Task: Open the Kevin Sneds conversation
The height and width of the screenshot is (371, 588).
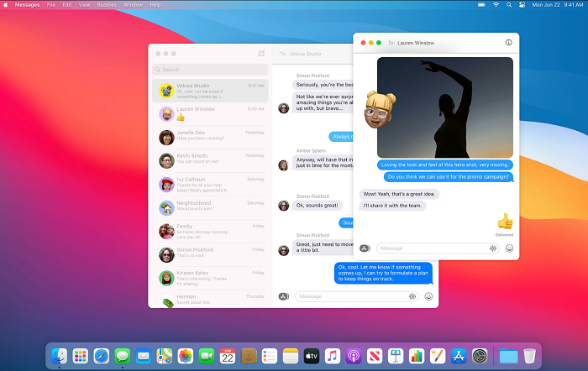Action: click(210, 159)
